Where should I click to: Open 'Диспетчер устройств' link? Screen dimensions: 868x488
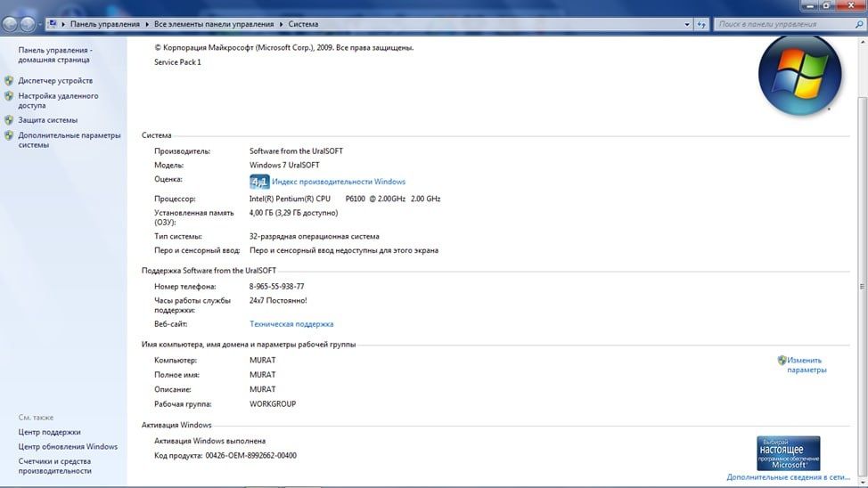point(55,80)
